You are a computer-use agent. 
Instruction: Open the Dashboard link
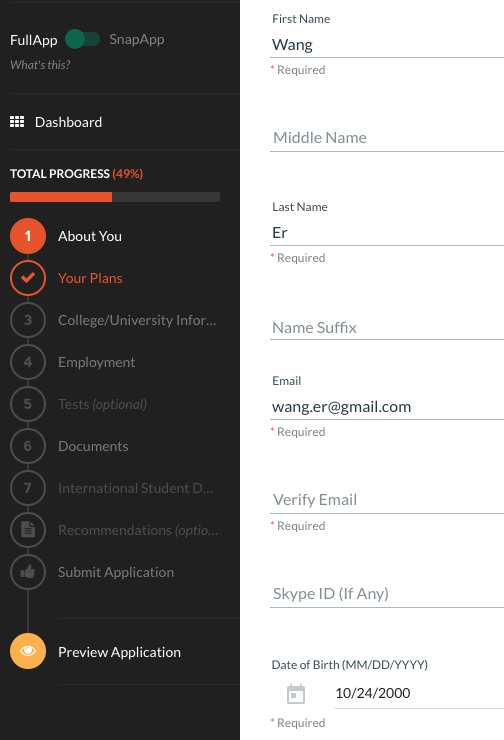pyautogui.click(x=68, y=122)
